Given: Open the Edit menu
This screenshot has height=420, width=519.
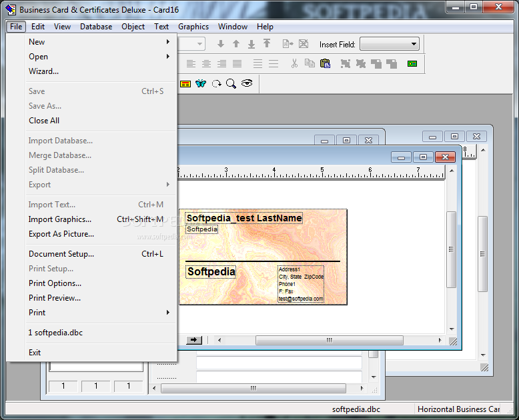Looking at the screenshot, I should (38, 27).
